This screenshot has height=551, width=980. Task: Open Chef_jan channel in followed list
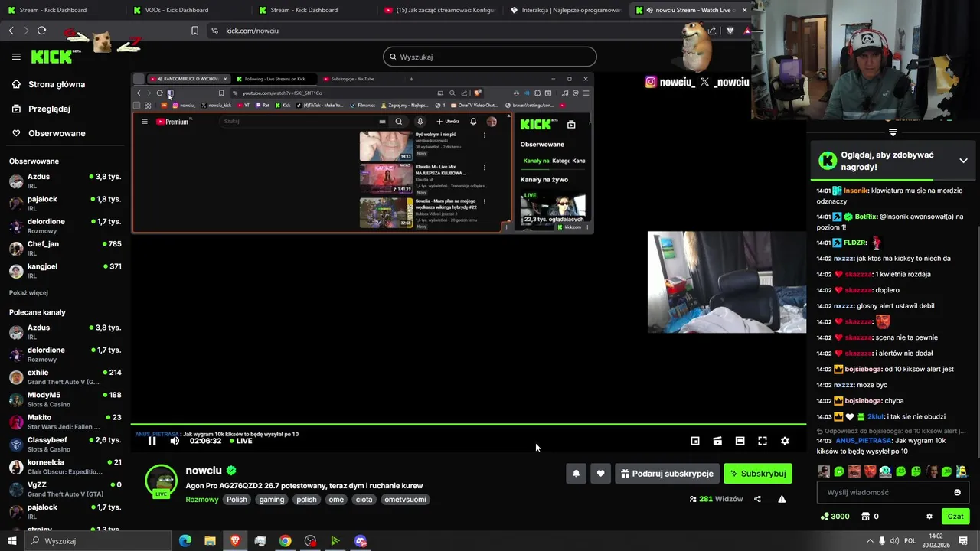65,248
